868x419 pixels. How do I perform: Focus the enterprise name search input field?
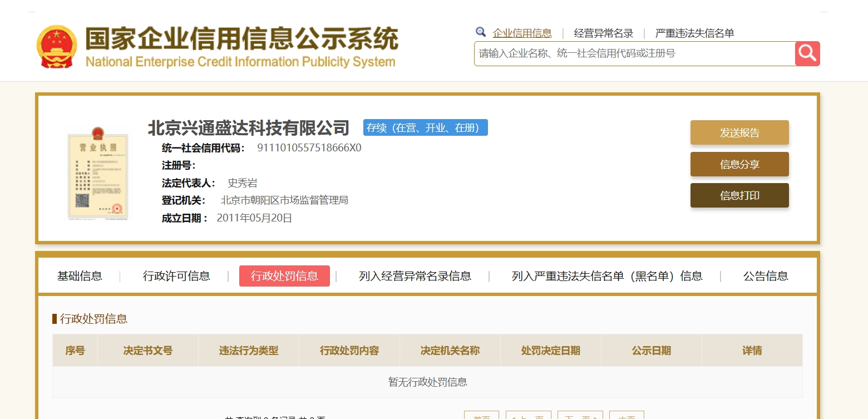[x=634, y=53]
